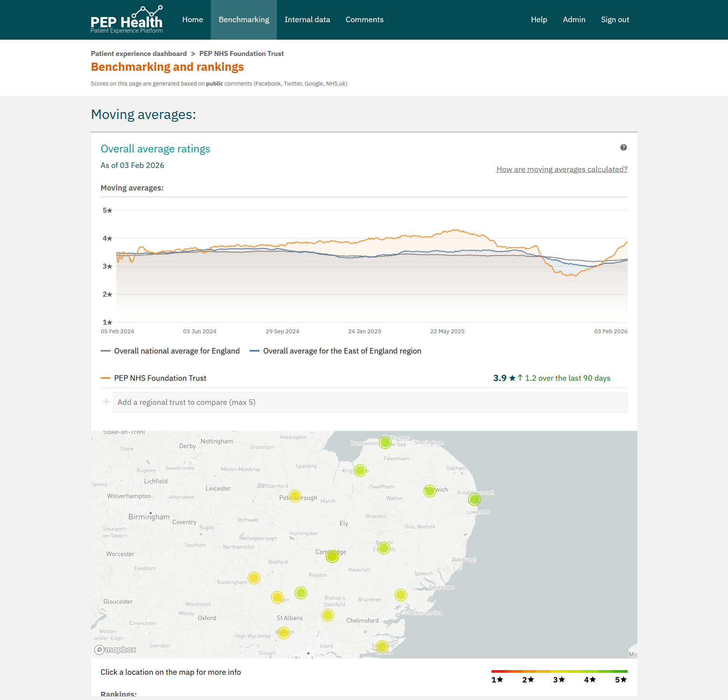The height and width of the screenshot is (700, 728).
Task: Click the Benchmarking and rankings heading
Action: (167, 67)
